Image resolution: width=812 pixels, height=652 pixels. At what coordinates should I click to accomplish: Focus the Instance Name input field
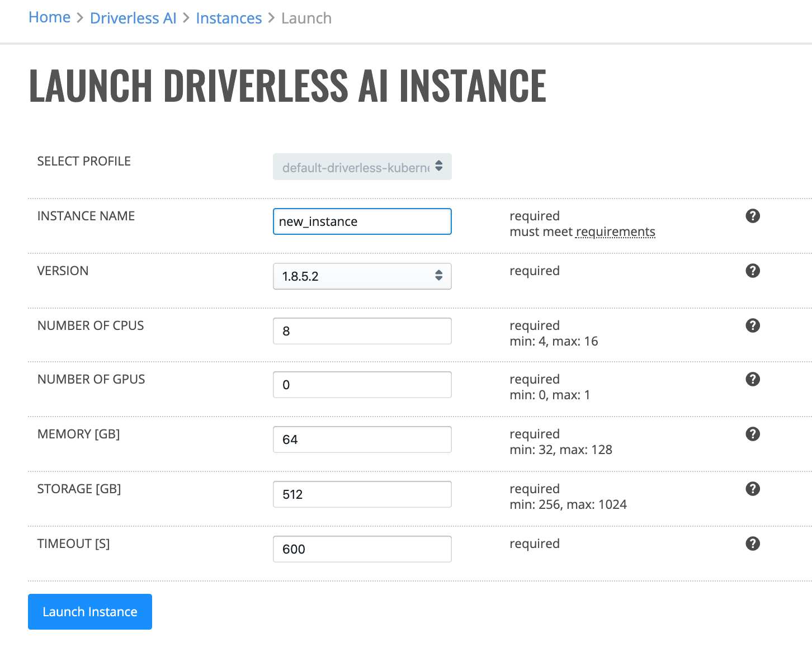pyautogui.click(x=362, y=221)
